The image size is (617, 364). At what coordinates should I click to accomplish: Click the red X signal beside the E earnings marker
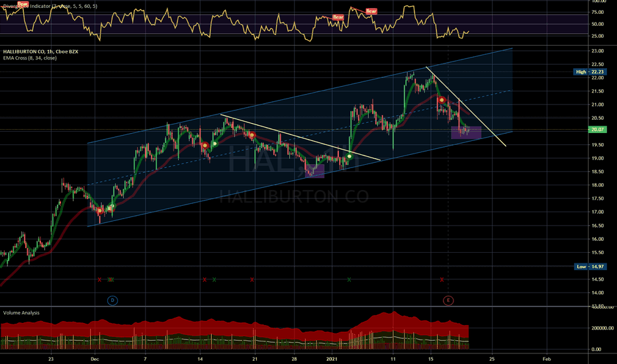[x=442, y=280]
